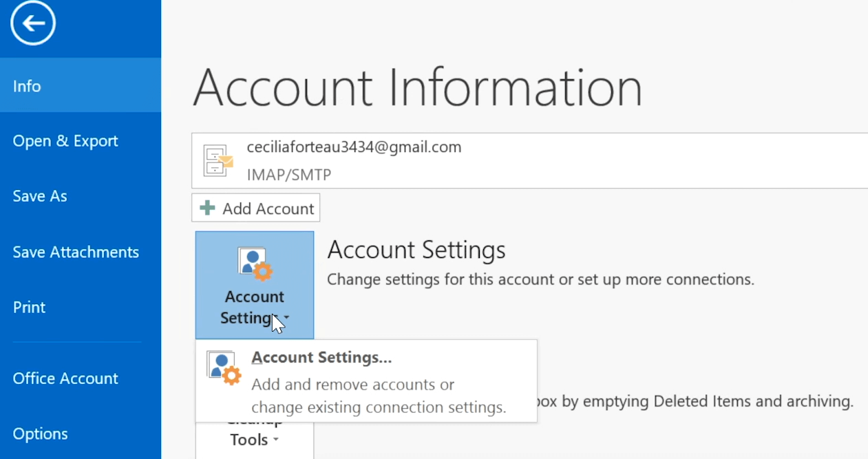This screenshot has width=868, height=459.
Task: Click the back arrow circle icon
Action: tap(33, 23)
